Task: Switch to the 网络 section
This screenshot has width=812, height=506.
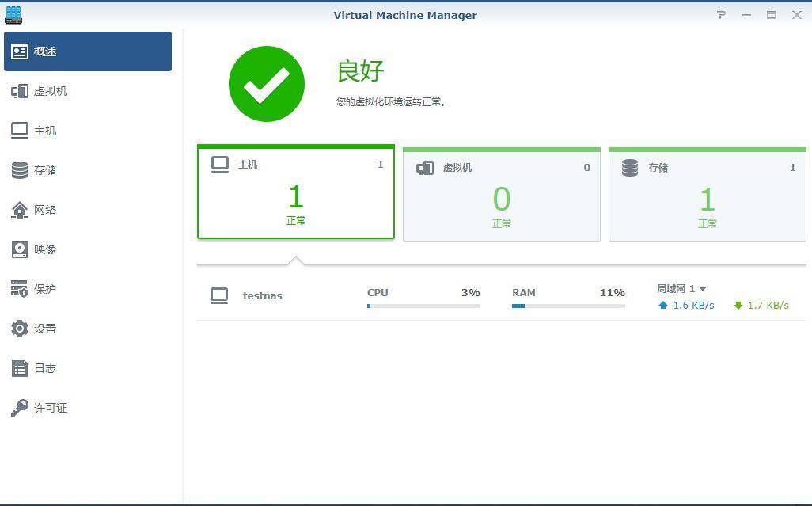Action: [x=88, y=210]
